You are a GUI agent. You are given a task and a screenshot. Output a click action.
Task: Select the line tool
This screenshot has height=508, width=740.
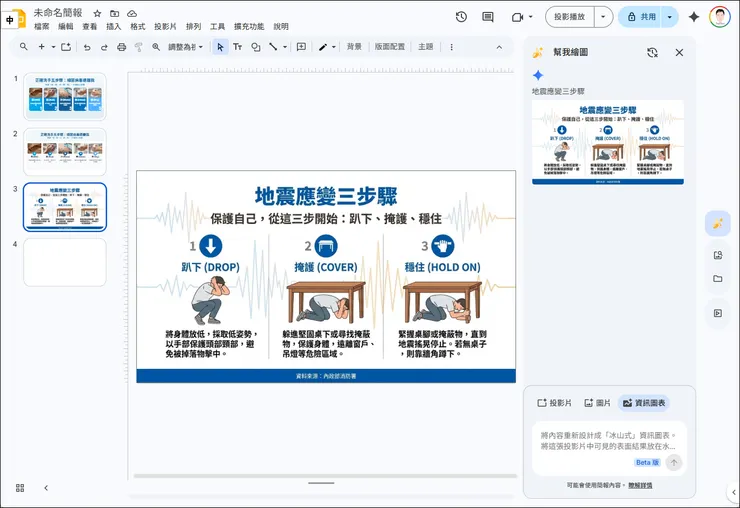tap(273, 47)
